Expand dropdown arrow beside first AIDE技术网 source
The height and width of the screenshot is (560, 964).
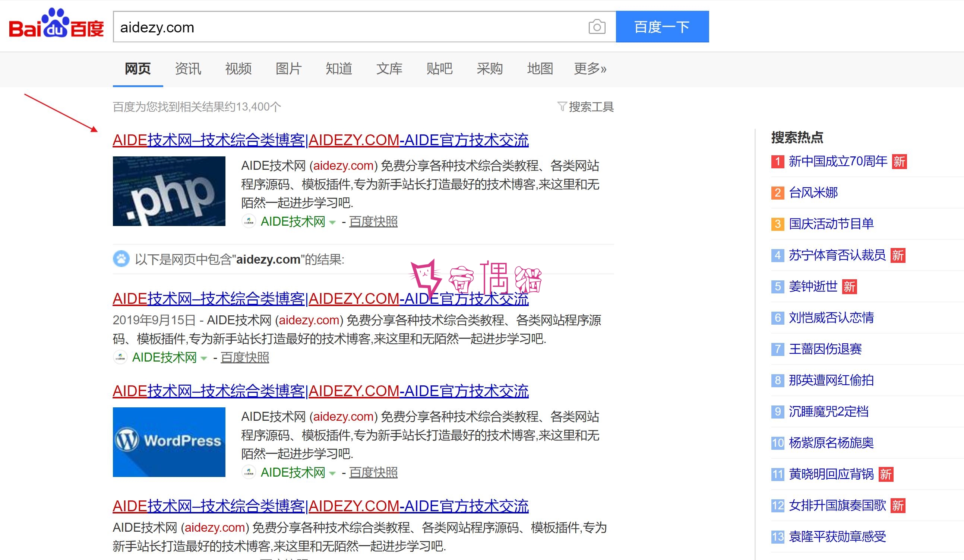pos(332,222)
